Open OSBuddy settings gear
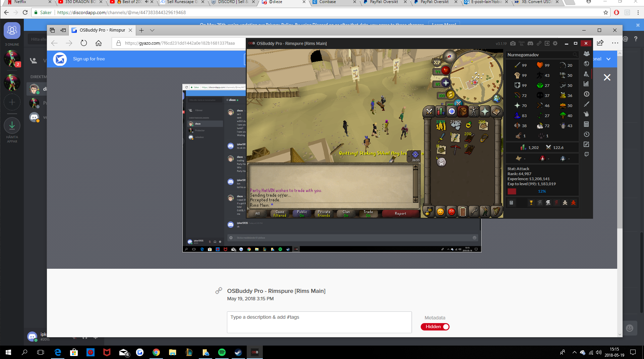The image size is (644, 359). (x=555, y=43)
